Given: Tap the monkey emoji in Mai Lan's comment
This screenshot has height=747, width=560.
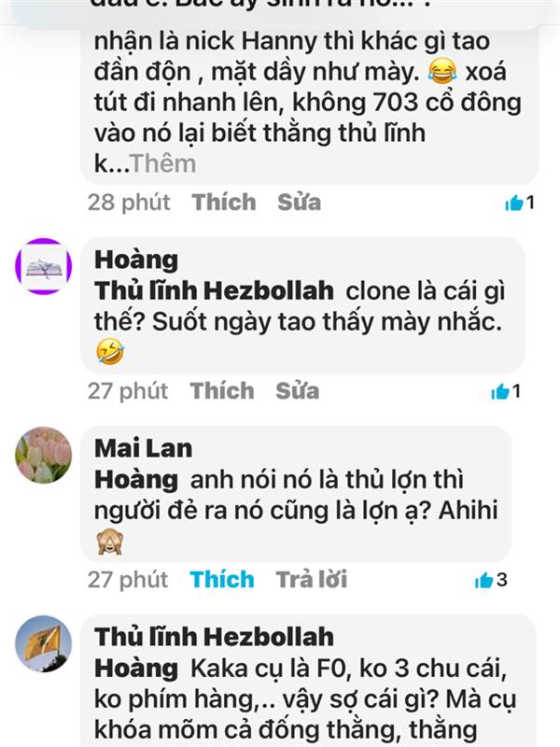Looking at the screenshot, I should (x=110, y=543).
